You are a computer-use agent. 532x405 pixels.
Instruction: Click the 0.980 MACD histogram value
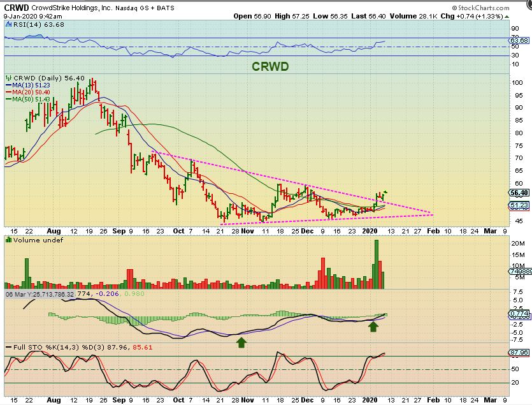(x=134, y=293)
